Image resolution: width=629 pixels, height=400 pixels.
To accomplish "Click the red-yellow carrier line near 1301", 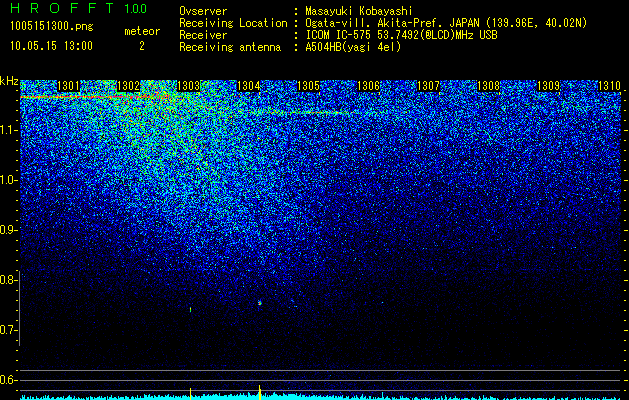I will point(94,97).
